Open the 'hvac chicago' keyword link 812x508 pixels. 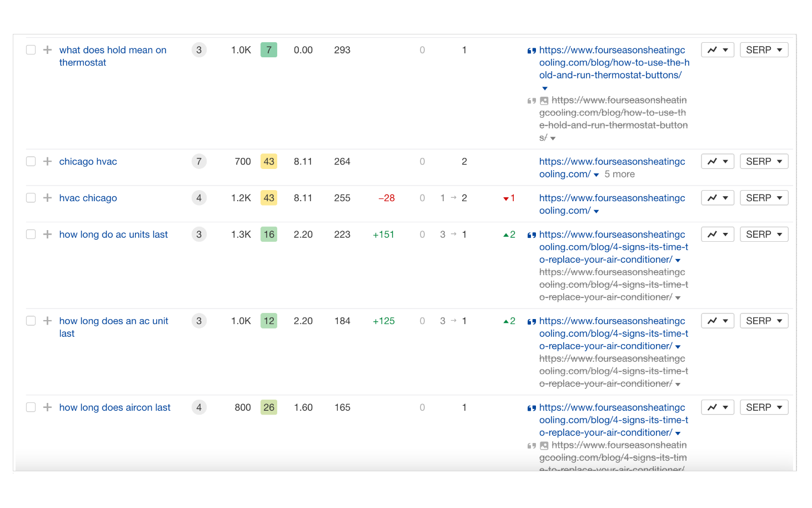(88, 198)
